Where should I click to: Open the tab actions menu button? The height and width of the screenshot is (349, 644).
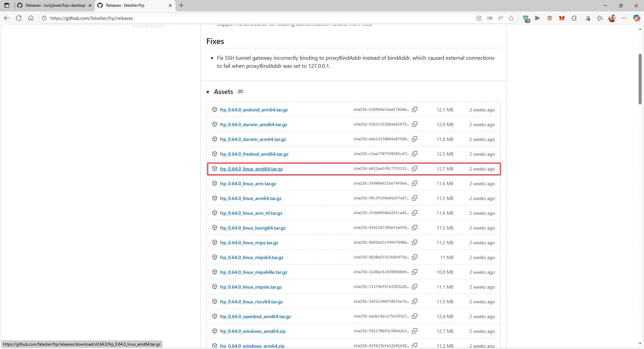6,5
